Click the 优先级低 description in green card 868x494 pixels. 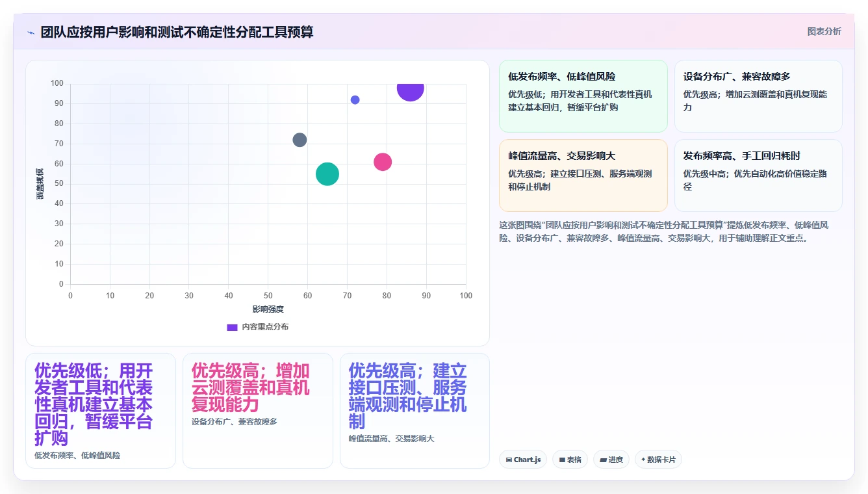tap(580, 101)
